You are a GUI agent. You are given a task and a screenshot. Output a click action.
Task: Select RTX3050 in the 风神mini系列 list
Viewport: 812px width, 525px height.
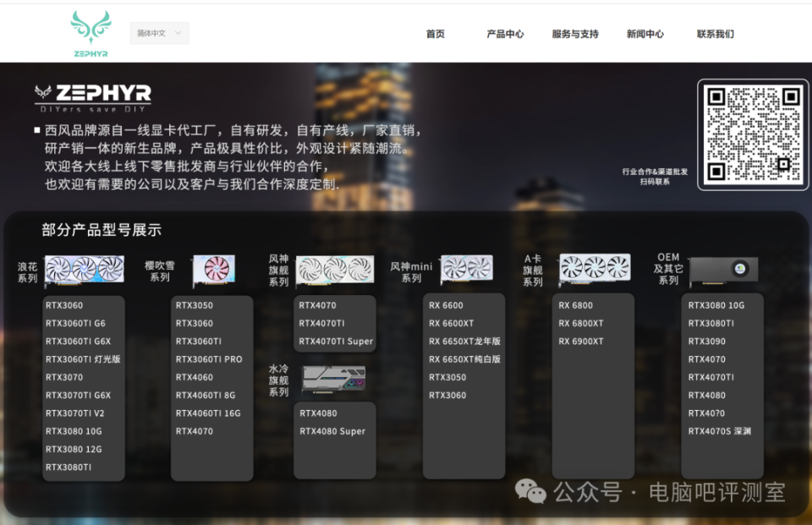[x=447, y=377]
